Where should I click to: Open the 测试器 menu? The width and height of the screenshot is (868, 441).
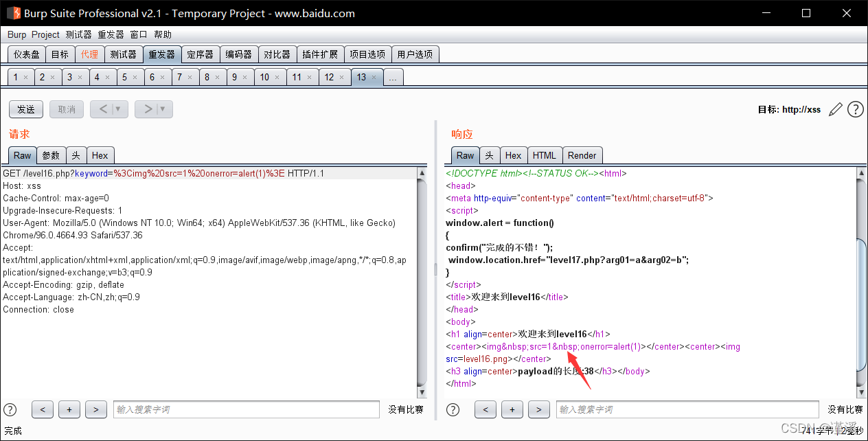(78, 34)
